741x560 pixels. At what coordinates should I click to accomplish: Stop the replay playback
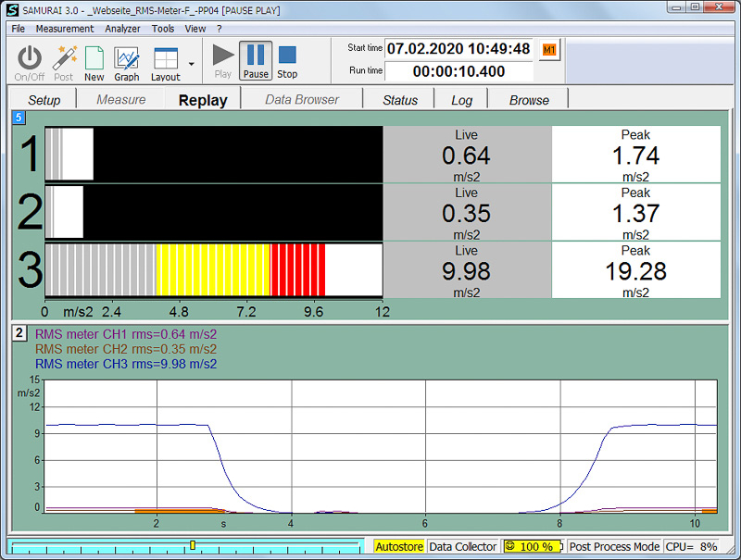[x=287, y=59]
